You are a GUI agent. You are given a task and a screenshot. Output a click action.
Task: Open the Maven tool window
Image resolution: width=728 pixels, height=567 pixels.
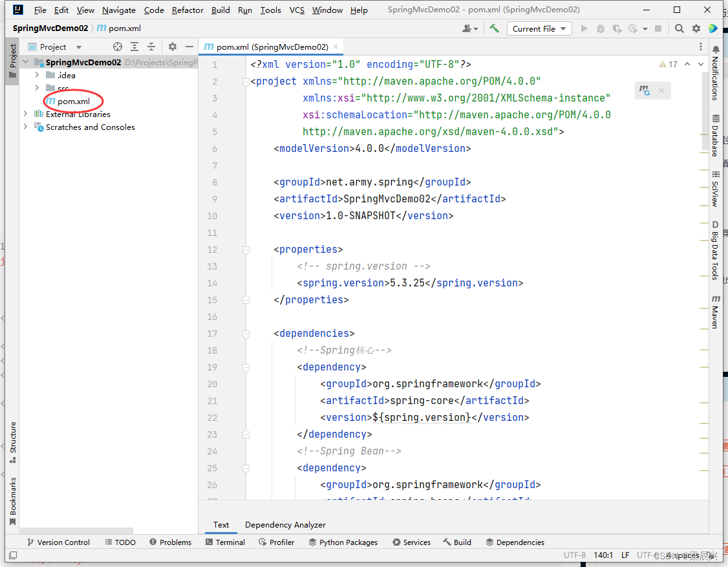coord(716,312)
